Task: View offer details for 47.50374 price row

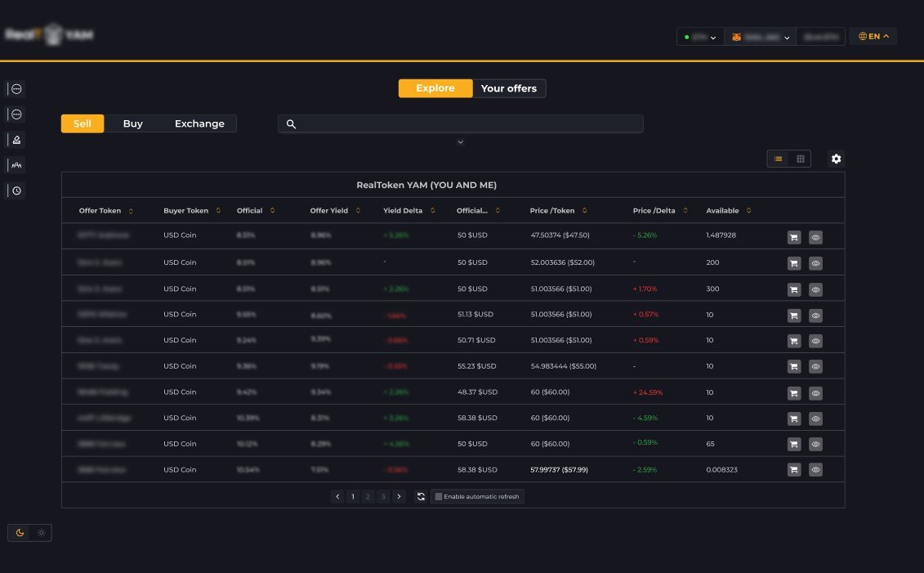Action: [815, 237]
